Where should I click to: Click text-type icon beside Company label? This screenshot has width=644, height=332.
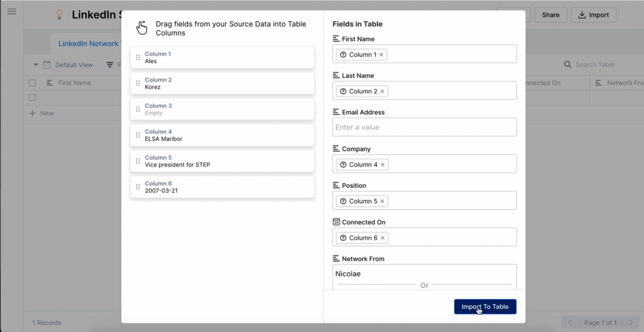click(x=336, y=149)
